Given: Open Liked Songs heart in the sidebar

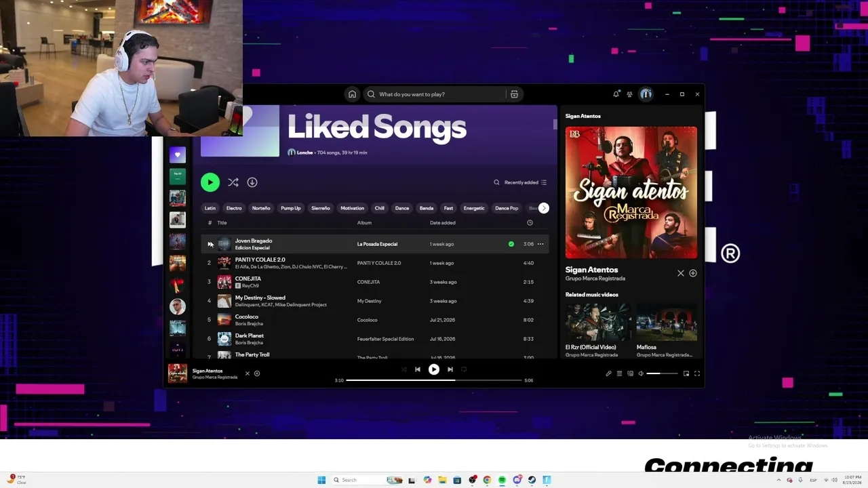Looking at the screenshot, I should coord(178,155).
